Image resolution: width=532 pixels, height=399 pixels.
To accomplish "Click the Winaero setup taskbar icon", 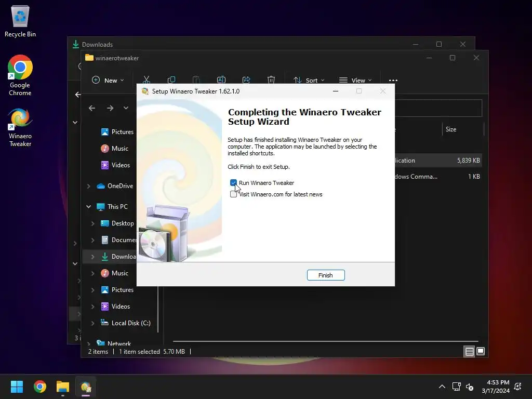I will click(86, 387).
